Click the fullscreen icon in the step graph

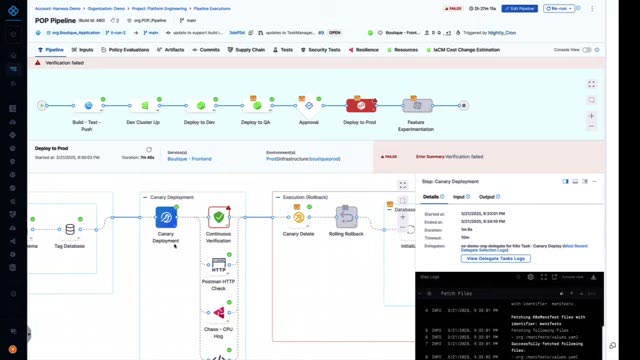[x=403, y=185]
